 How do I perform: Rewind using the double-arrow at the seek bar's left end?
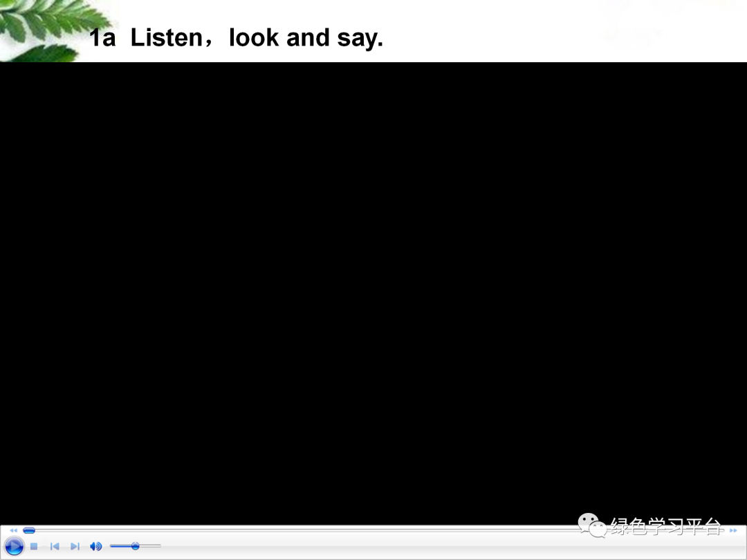coord(13,530)
